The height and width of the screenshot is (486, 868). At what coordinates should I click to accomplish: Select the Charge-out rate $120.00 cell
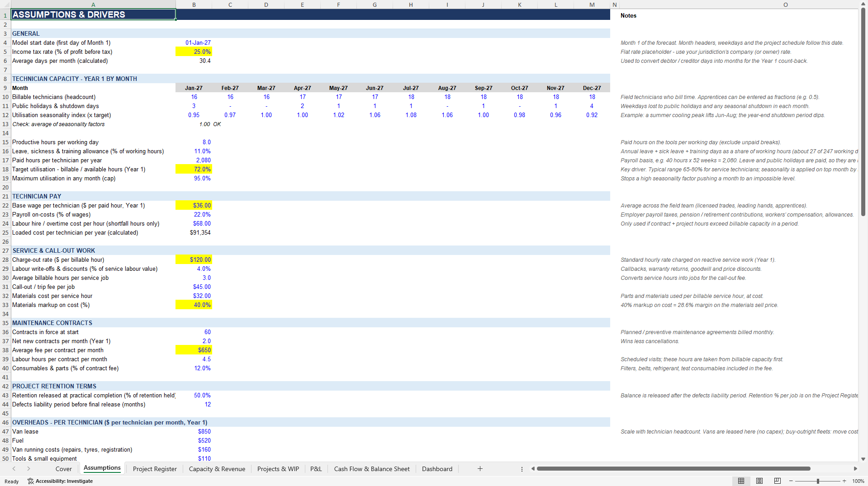194,260
